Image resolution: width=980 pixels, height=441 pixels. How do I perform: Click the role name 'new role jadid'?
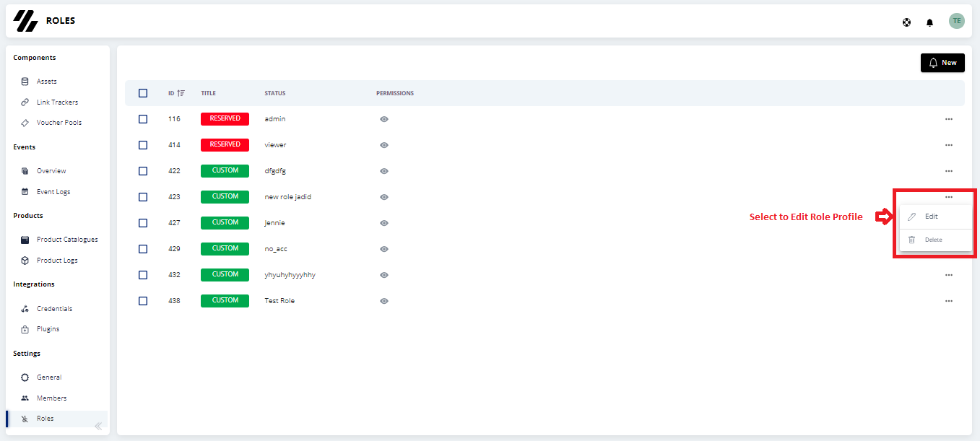pyautogui.click(x=287, y=197)
